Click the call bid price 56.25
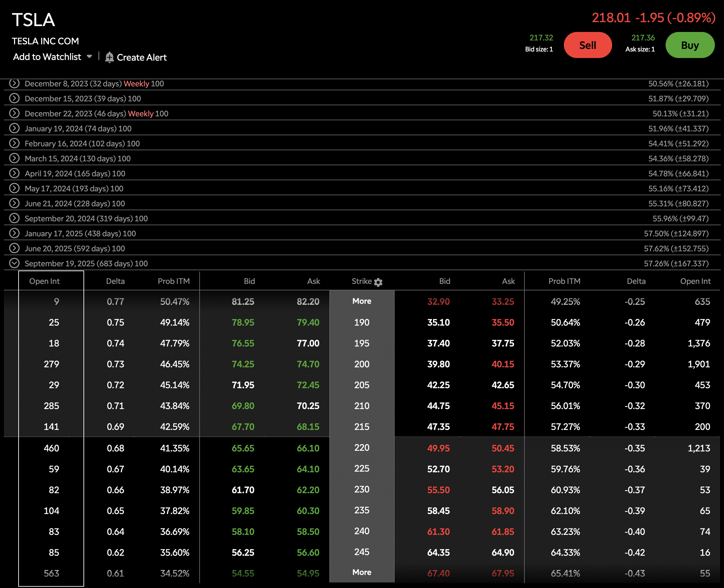Screen dimensions: 724x588 pos(243,552)
